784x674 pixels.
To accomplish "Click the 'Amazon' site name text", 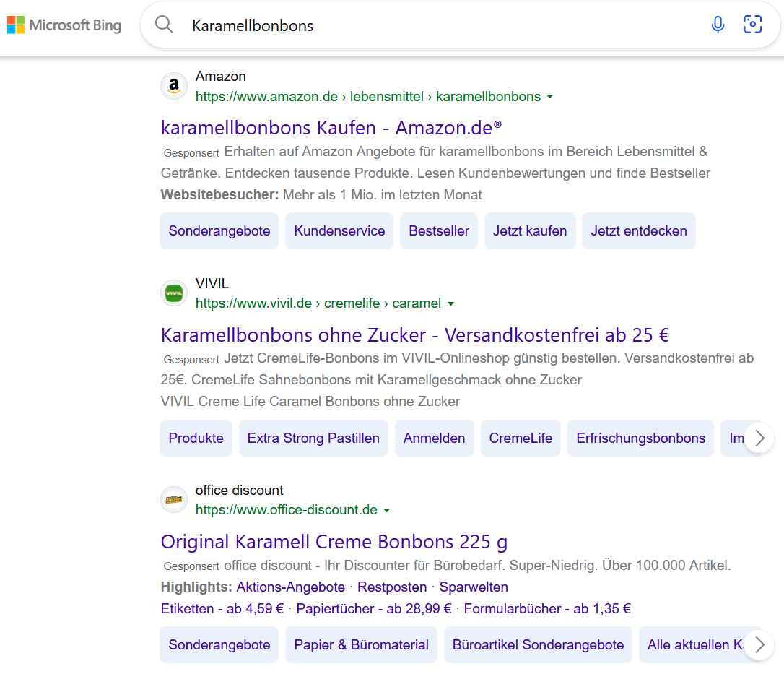I will pos(220,77).
